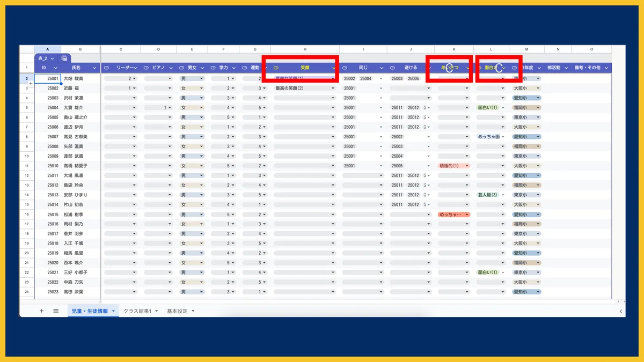Open the 基本設定 tab menu arrow
Viewport: 644px width, 362px height.
click(192, 311)
